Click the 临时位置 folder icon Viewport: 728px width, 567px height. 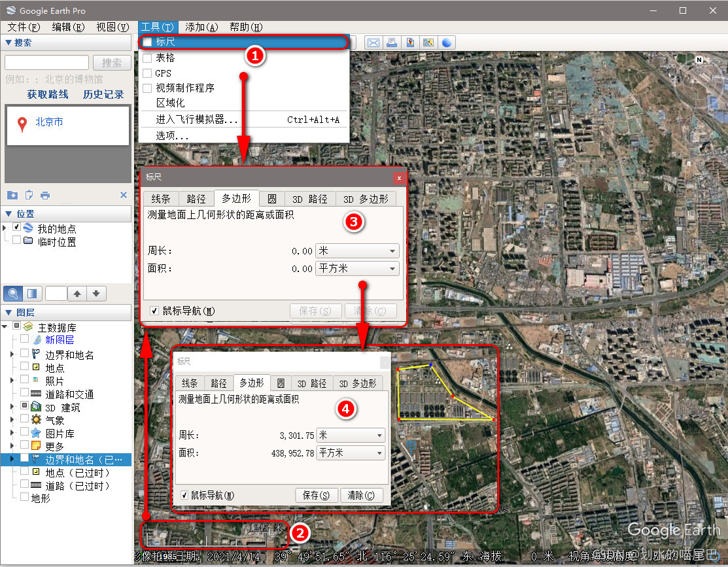pyautogui.click(x=28, y=241)
